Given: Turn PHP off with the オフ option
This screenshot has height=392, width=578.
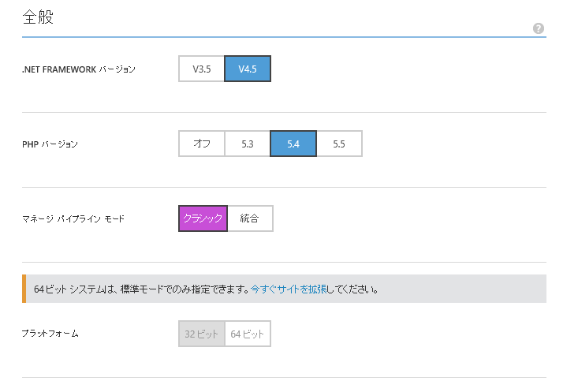Looking at the screenshot, I should point(202,144).
